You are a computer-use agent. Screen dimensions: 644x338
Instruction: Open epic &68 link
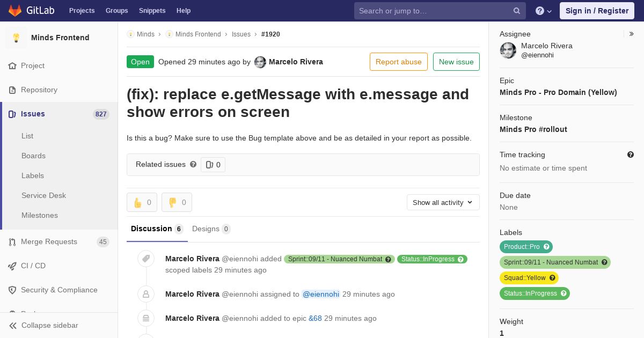tap(315, 318)
